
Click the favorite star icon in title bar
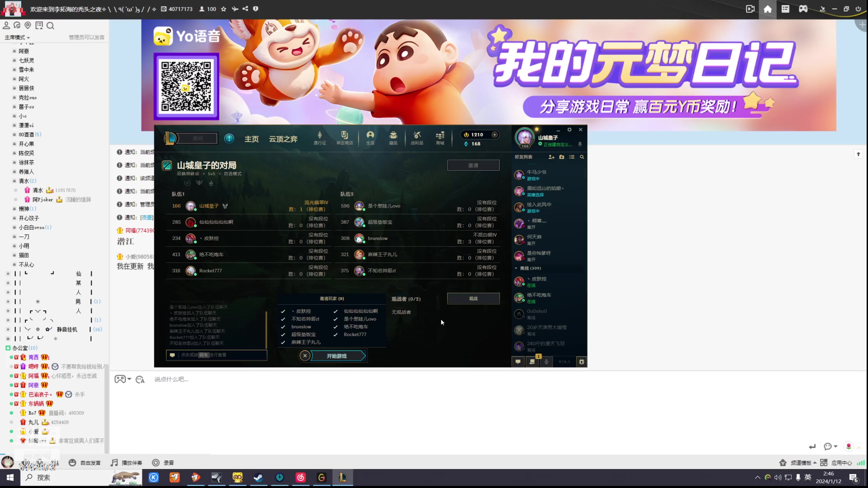tap(223, 9)
